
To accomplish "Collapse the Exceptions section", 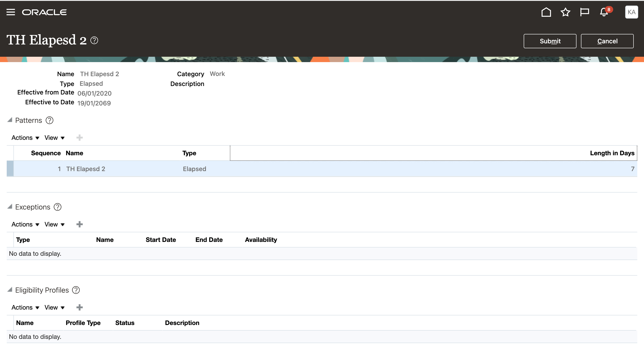I will [x=10, y=207].
